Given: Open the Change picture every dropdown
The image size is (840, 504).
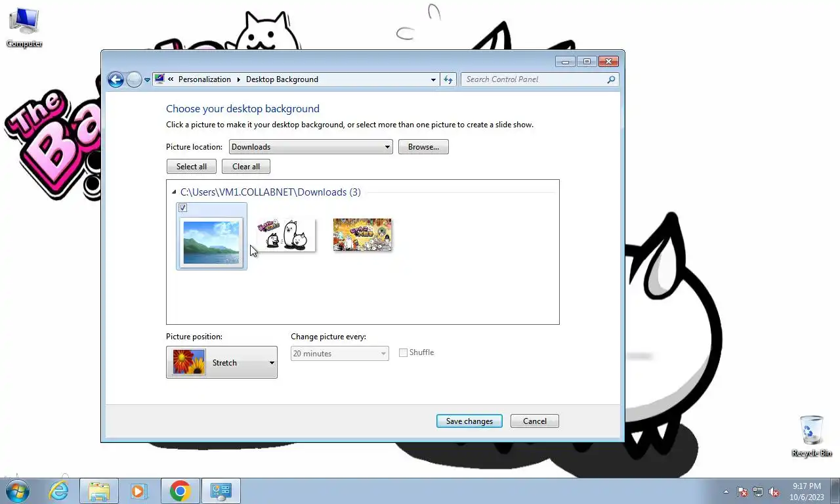Looking at the screenshot, I should click(x=340, y=354).
